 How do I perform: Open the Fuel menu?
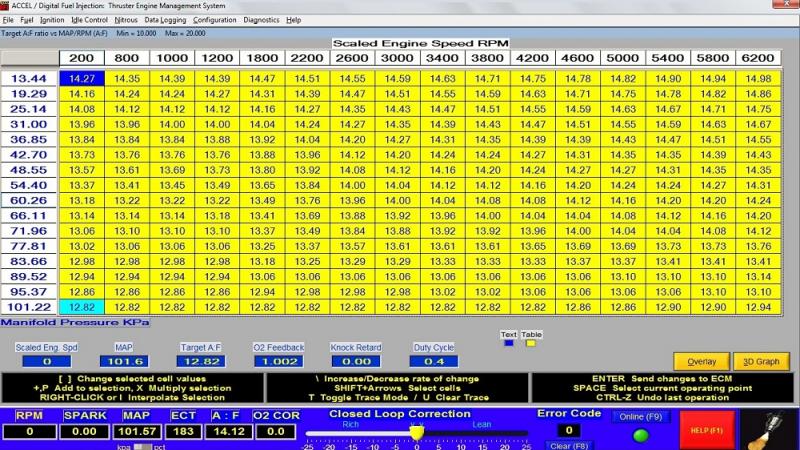click(27, 20)
